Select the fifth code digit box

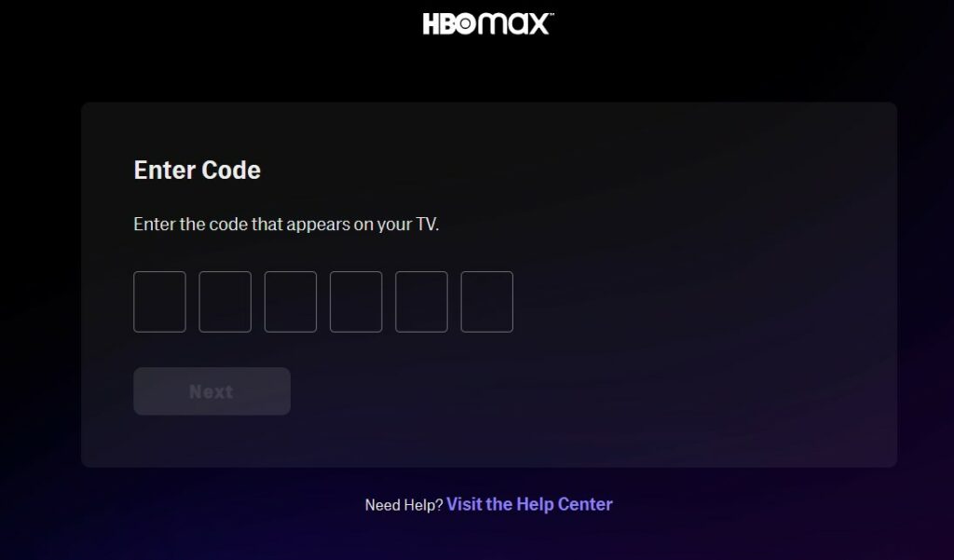pos(421,302)
